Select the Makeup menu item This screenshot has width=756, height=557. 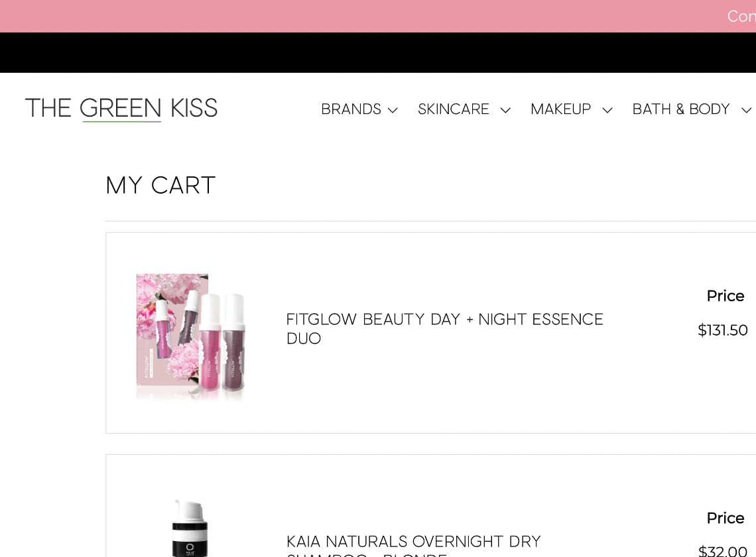click(560, 109)
